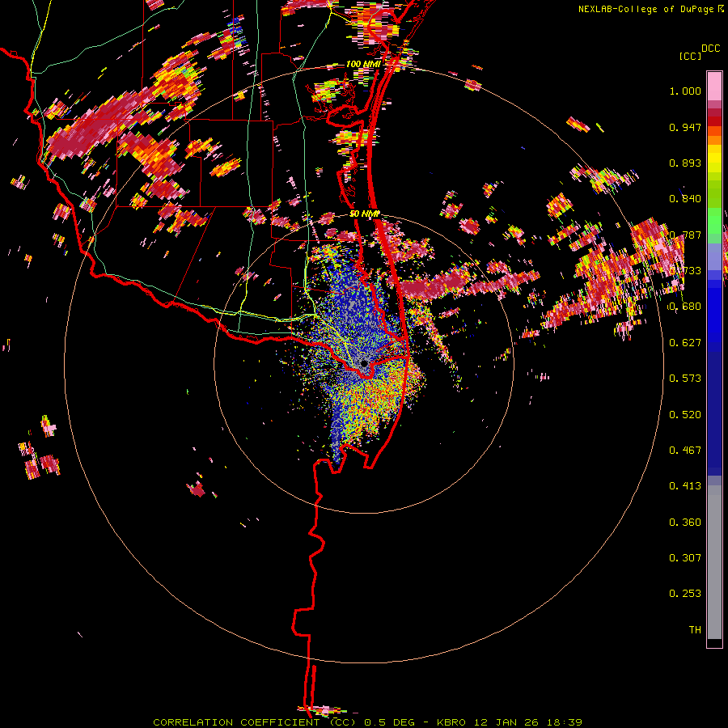This screenshot has height=728, width=728.
Task: Click the 0.893 scale value
Action: [685, 163]
